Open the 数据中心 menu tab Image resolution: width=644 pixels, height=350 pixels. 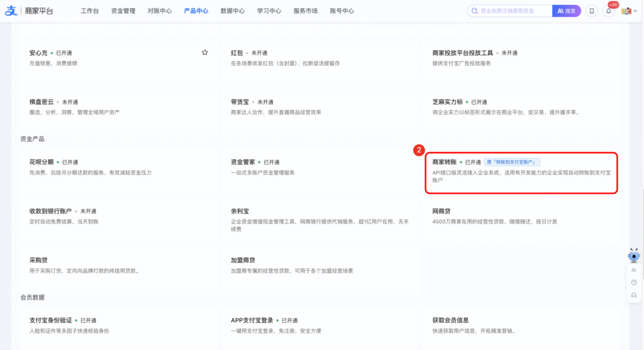click(233, 11)
